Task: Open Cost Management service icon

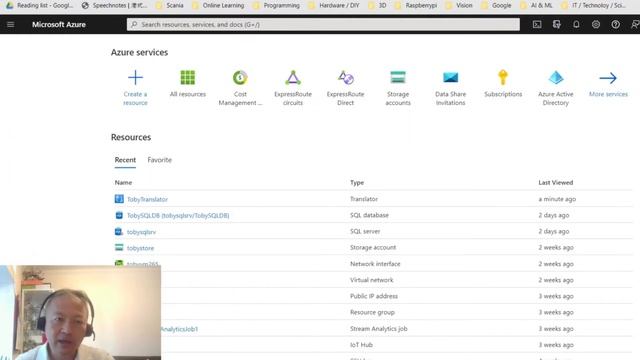Action: (x=240, y=78)
